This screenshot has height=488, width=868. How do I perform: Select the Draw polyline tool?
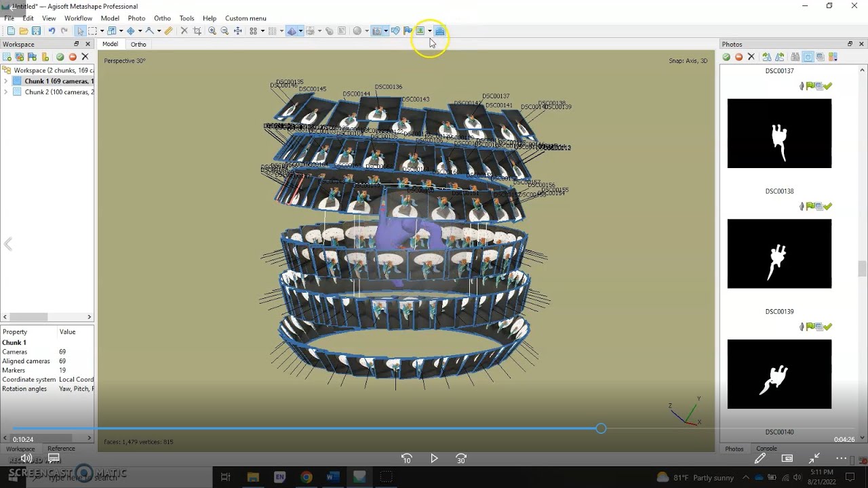point(150,30)
